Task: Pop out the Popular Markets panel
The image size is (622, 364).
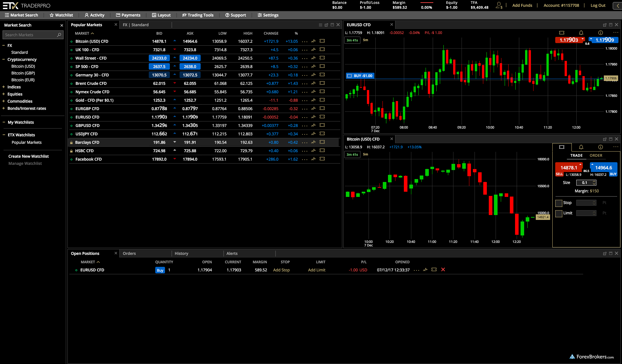Action: point(326,25)
